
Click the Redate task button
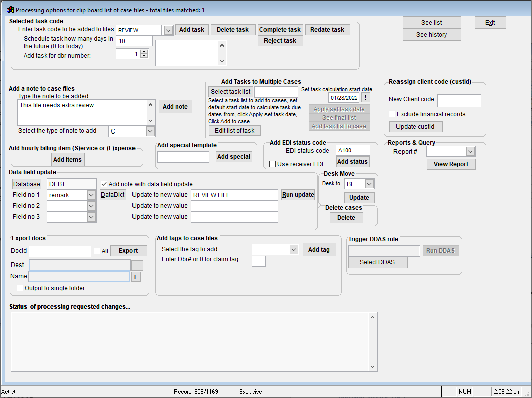(x=327, y=30)
